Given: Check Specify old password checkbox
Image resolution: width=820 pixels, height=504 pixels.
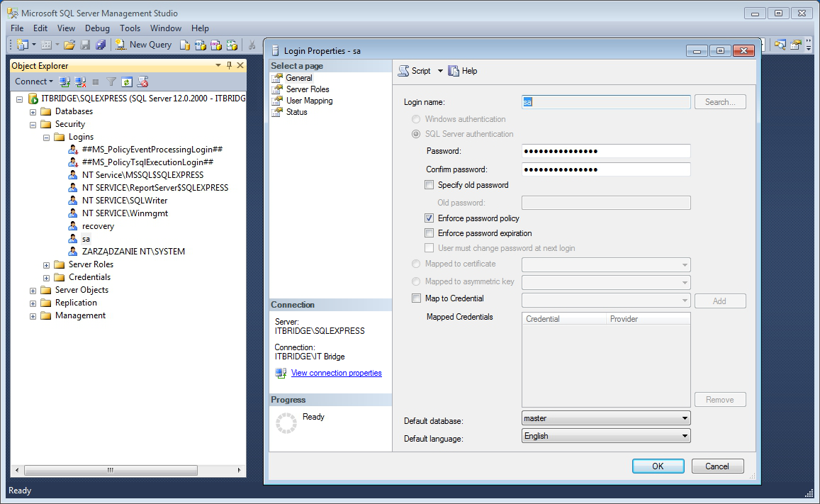Looking at the screenshot, I should tap(429, 184).
